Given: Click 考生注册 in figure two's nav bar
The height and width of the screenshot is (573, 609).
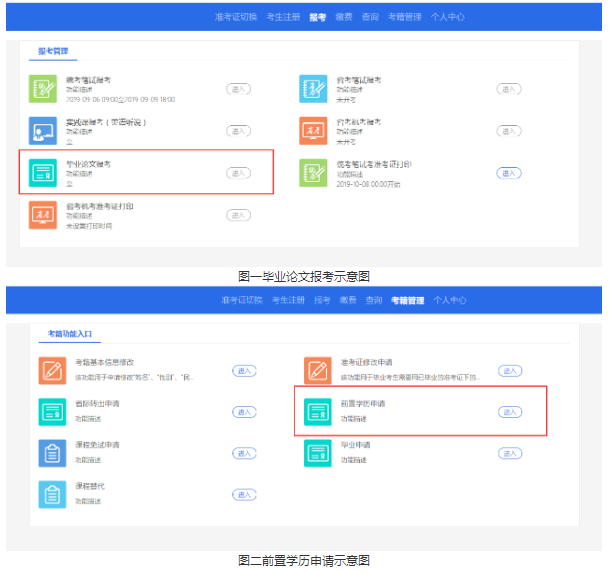Looking at the screenshot, I should coord(288,300).
